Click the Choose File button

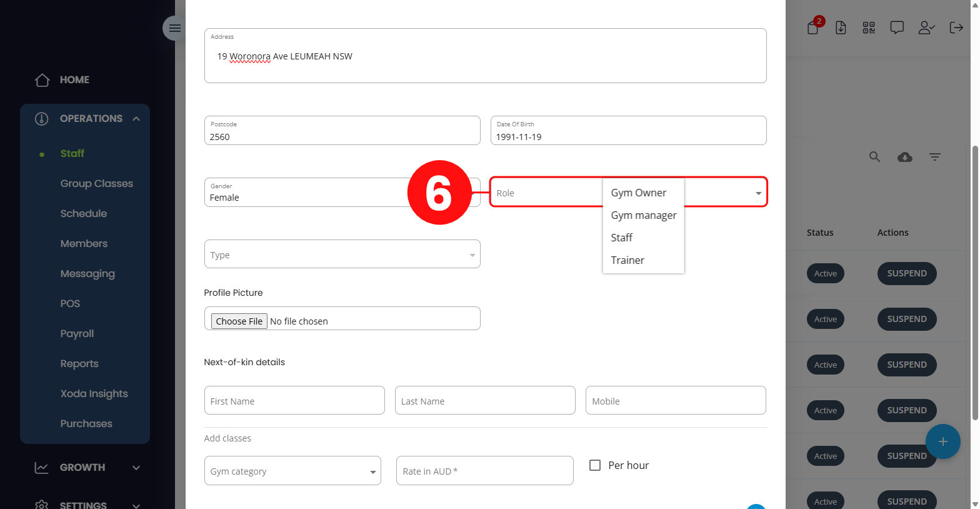pyautogui.click(x=239, y=321)
